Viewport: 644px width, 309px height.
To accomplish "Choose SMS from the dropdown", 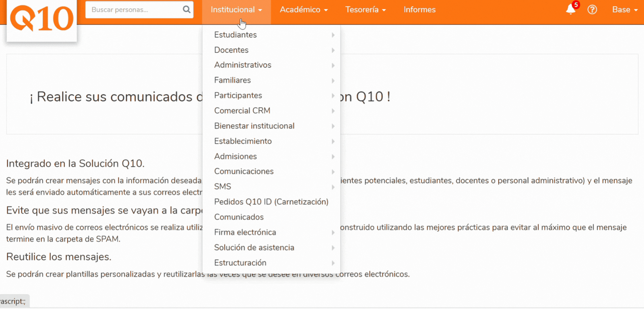I will (x=271, y=187).
